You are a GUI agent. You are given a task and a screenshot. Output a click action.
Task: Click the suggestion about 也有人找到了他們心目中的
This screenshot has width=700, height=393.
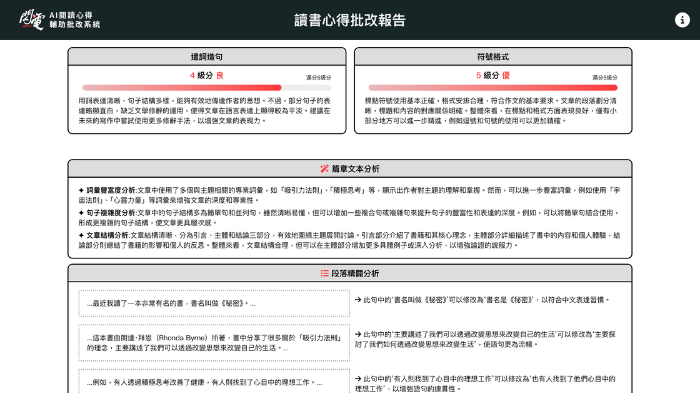point(485,384)
